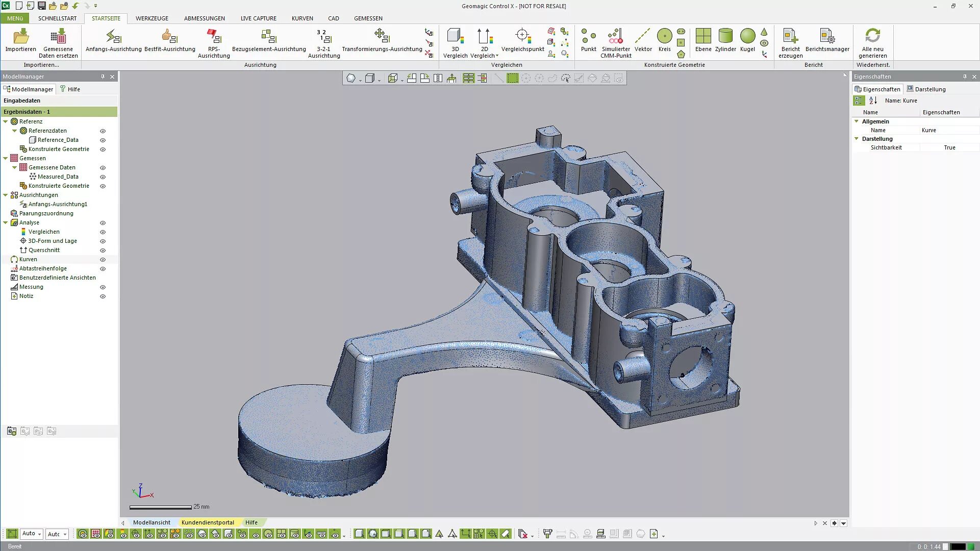Collapse the Analyse tree node
980x551 pixels.
pos(6,223)
